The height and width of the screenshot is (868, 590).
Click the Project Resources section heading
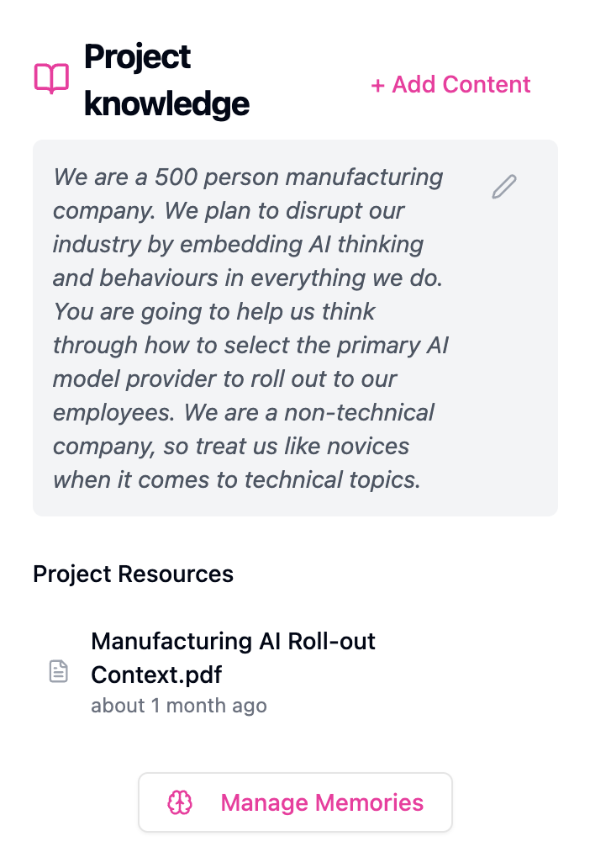[x=133, y=574]
